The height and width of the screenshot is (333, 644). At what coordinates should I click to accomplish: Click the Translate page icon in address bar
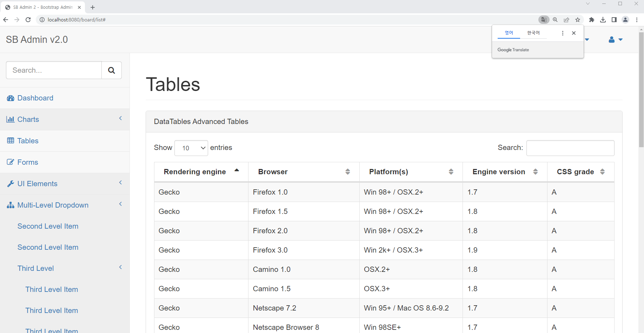pos(544,20)
